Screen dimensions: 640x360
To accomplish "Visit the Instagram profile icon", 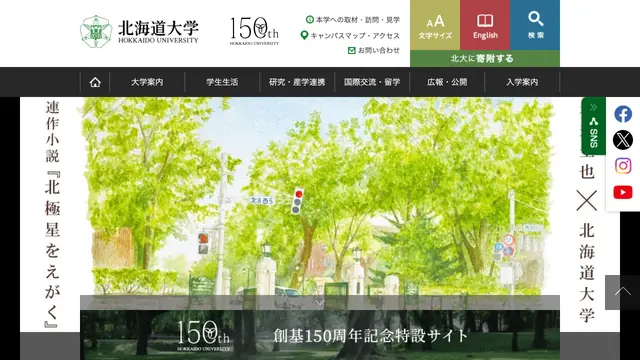I will pos(623,166).
